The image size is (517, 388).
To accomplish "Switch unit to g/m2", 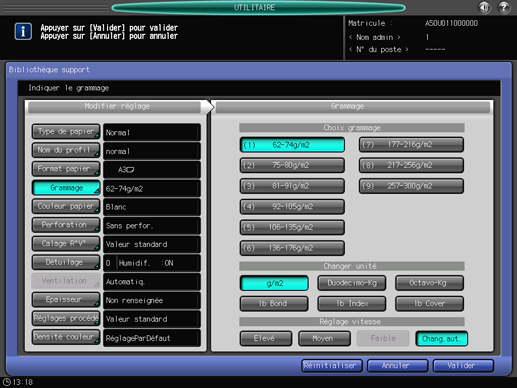I will click(274, 283).
